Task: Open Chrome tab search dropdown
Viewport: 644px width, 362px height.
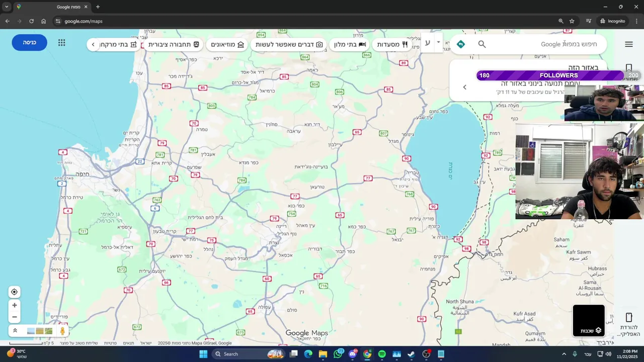Action: (7, 7)
